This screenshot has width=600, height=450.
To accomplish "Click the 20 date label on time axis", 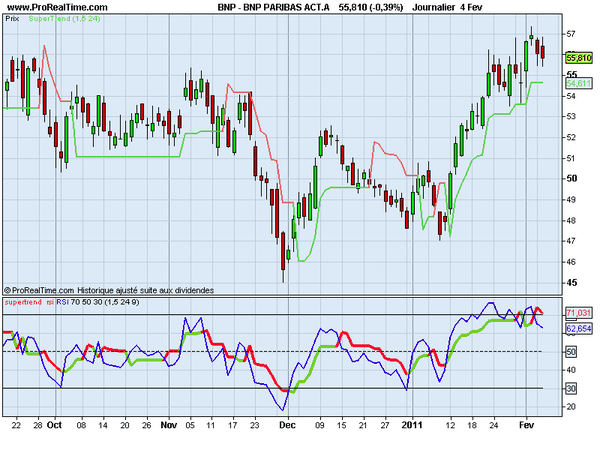I will (125, 426).
